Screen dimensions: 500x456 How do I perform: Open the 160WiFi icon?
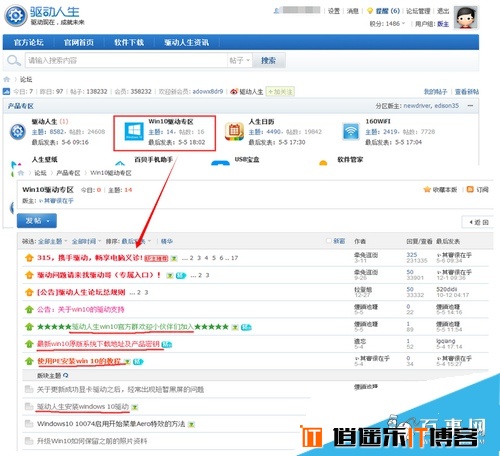(x=351, y=131)
